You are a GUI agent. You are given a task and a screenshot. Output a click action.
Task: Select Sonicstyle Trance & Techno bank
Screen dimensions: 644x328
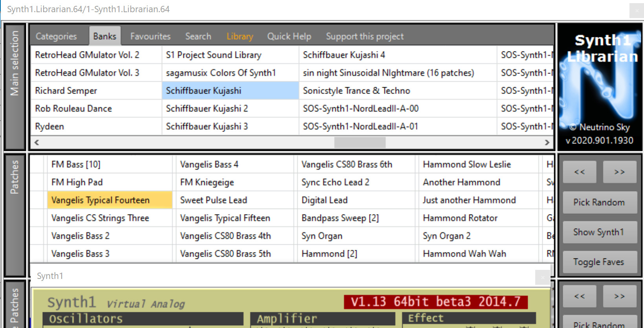click(x=398, y=91)
